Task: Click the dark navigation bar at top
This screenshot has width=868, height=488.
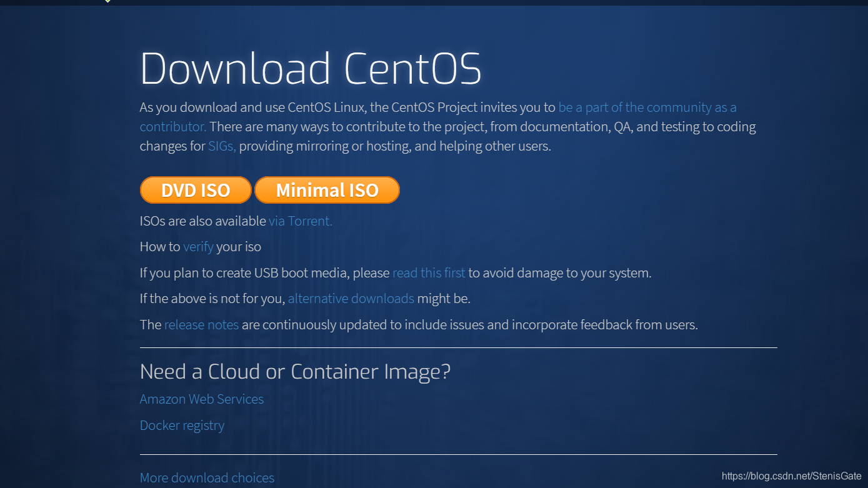Action: pyautogui.click(x=434, y=2)
